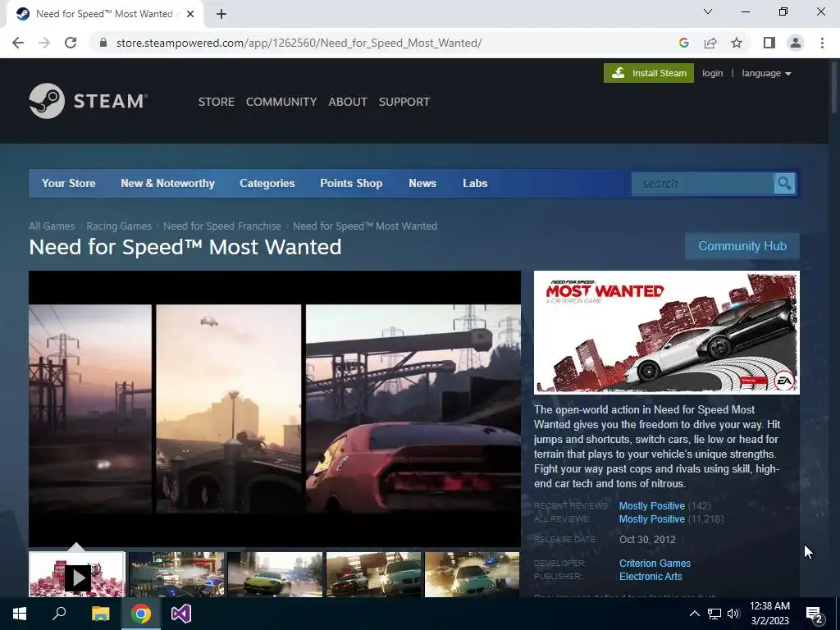
Task: Click the browser back arrow
Action: [x=18, y=43]
